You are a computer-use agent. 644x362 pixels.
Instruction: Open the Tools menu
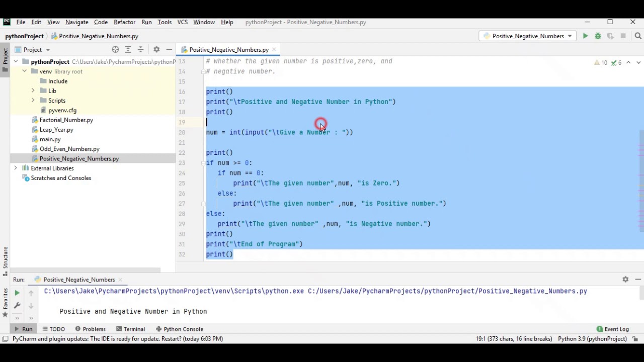165,22
